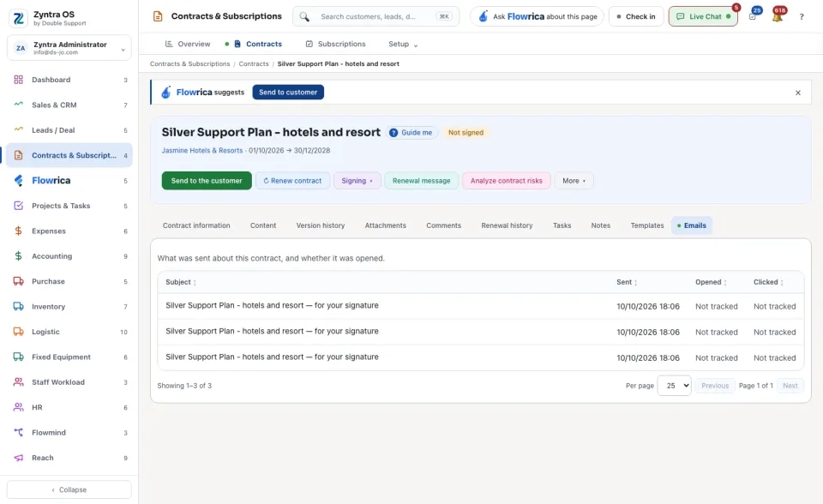
Task: Open the HR people icon
Action: (x=18, y=407)
